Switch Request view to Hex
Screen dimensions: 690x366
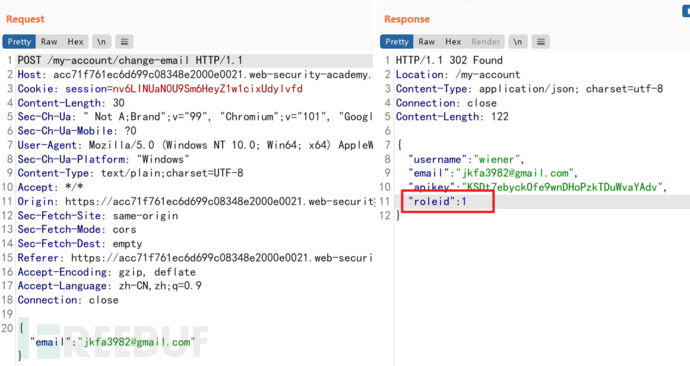[x=75, y=42]
